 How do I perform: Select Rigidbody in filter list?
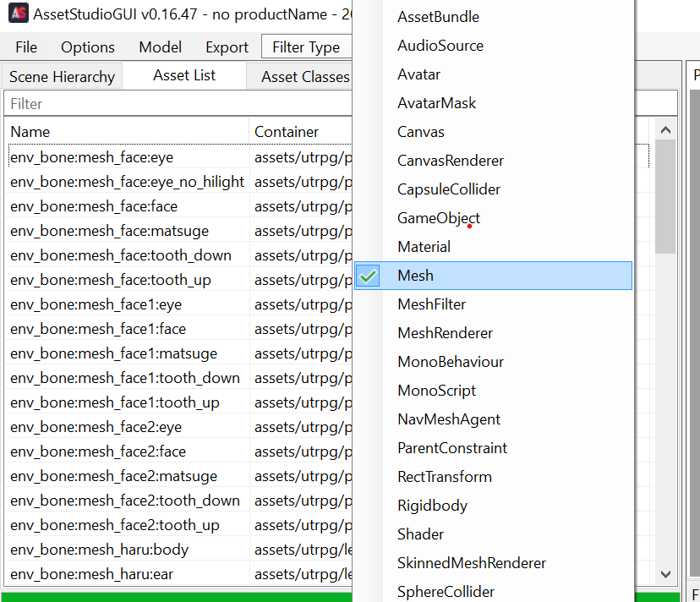pos(493,505)
